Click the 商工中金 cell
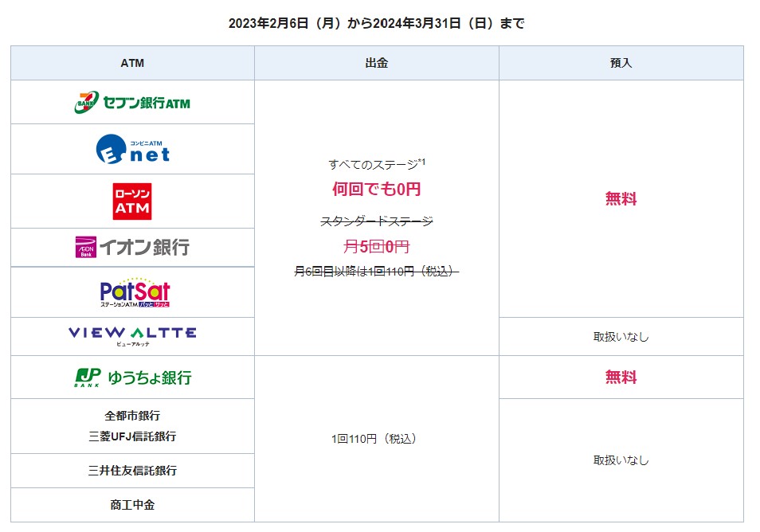Viewport: 760px width, 532px height. click(x=132, y=505)
